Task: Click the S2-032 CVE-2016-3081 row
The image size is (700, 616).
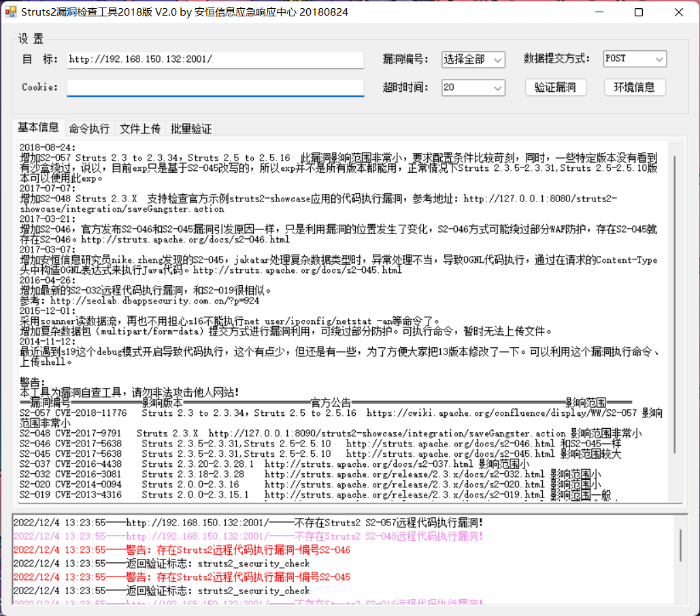Action: (310, 474)
